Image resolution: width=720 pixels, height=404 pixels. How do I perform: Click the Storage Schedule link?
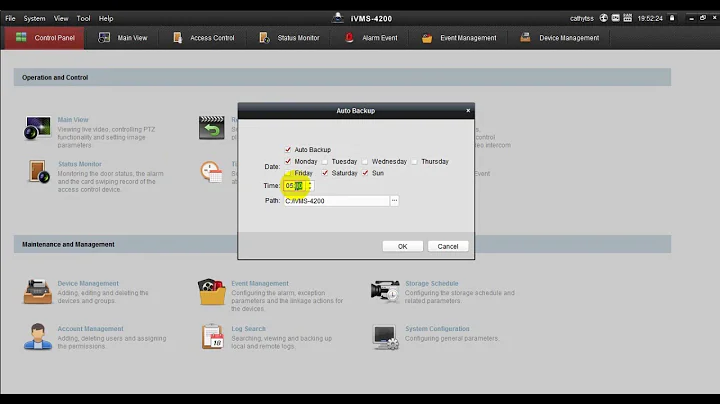click(432, 284)
